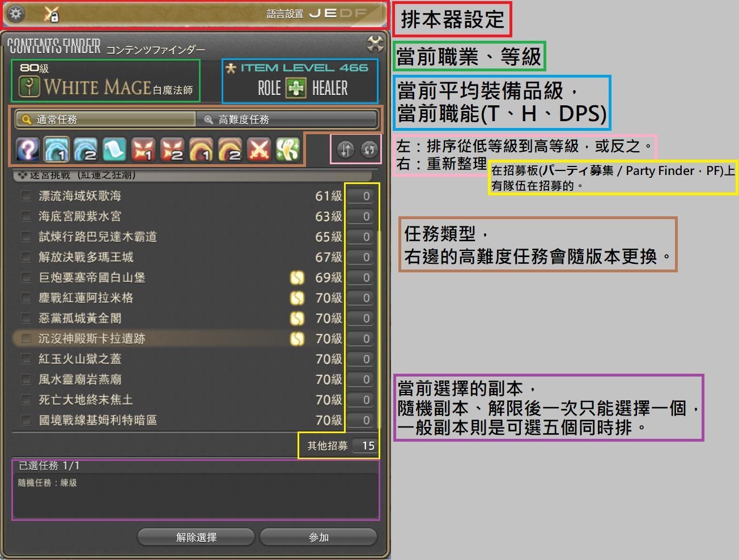
Task: Click the item level star icon
Action: click(x=231, y=69)
